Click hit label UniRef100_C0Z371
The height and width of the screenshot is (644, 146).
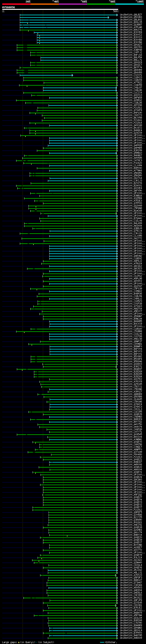pyautogui.click(x=131, y=75)
